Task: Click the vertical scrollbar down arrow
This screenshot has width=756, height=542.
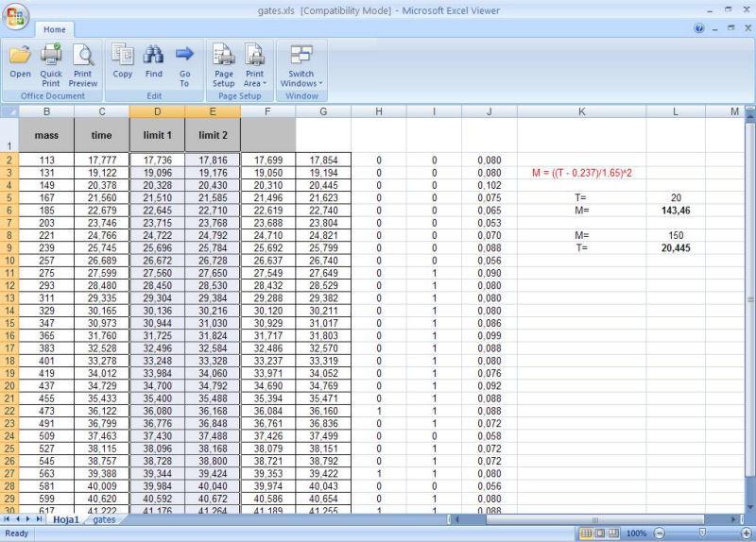Action: coord(750,507)
